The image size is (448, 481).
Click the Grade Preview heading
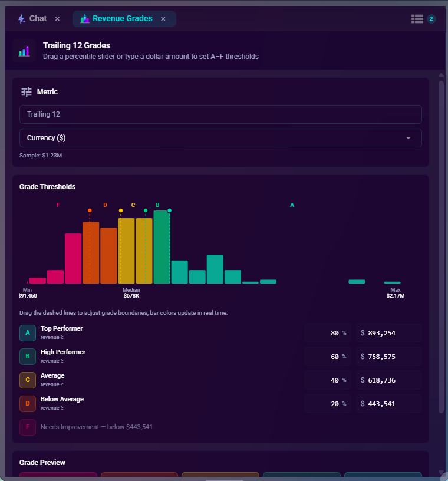tap(42, 463)
